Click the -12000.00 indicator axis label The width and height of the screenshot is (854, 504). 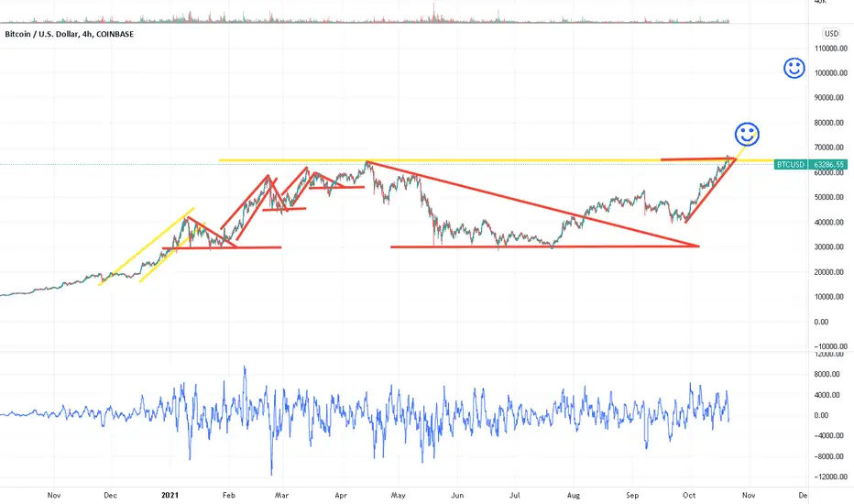point(830,477)
